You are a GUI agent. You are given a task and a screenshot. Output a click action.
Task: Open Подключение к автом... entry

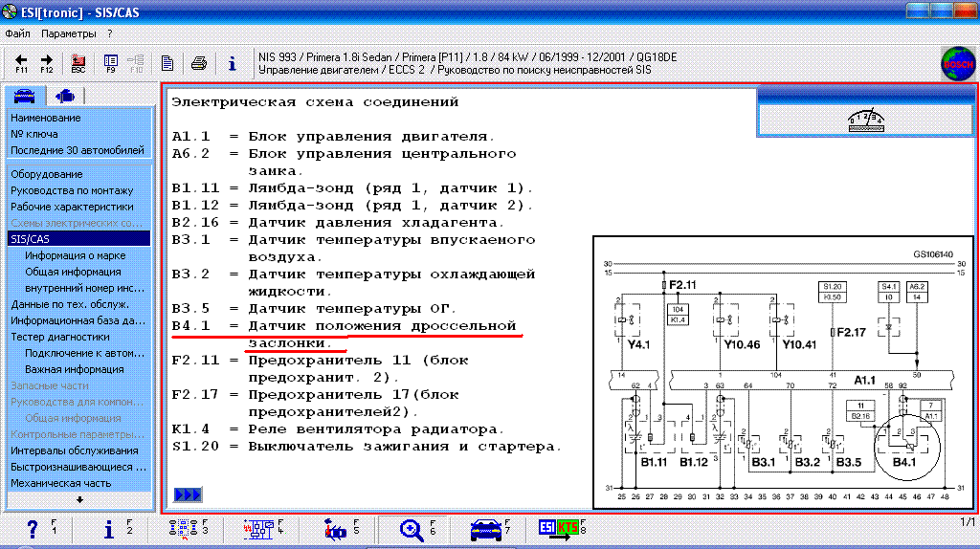[x=84, y=352]
